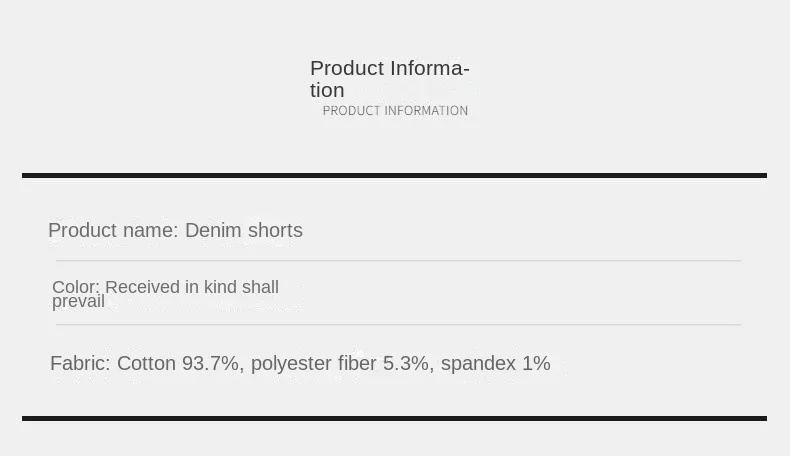Click the "Cotton 93.7%" fabric value
The width and height of the screenshot is (790, 456).
[x=178, y=364]
